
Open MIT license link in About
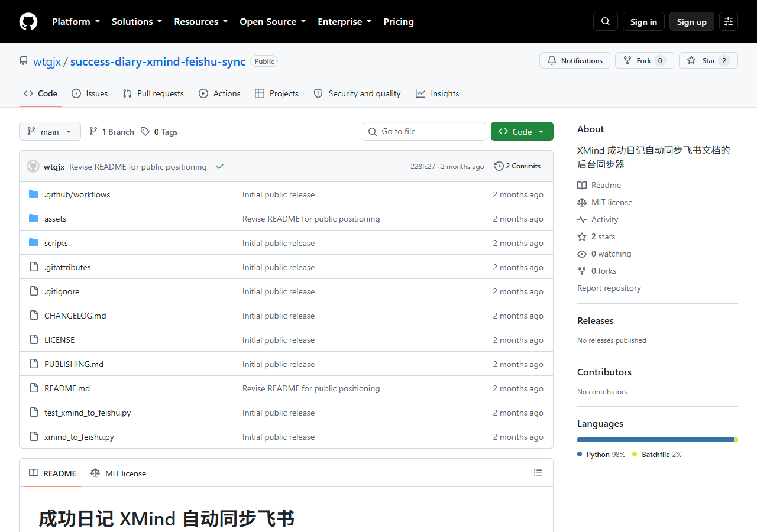605,202
